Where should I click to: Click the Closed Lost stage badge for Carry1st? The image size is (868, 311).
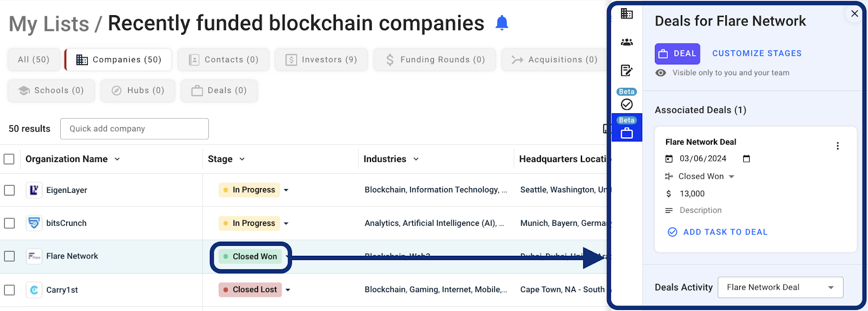coord(251,290)
